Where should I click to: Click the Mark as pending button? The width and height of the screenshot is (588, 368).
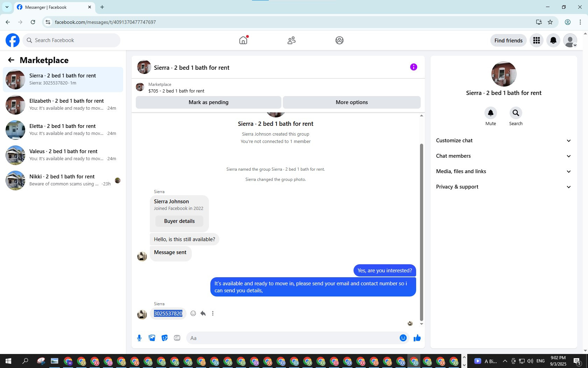tap(209, 102)
